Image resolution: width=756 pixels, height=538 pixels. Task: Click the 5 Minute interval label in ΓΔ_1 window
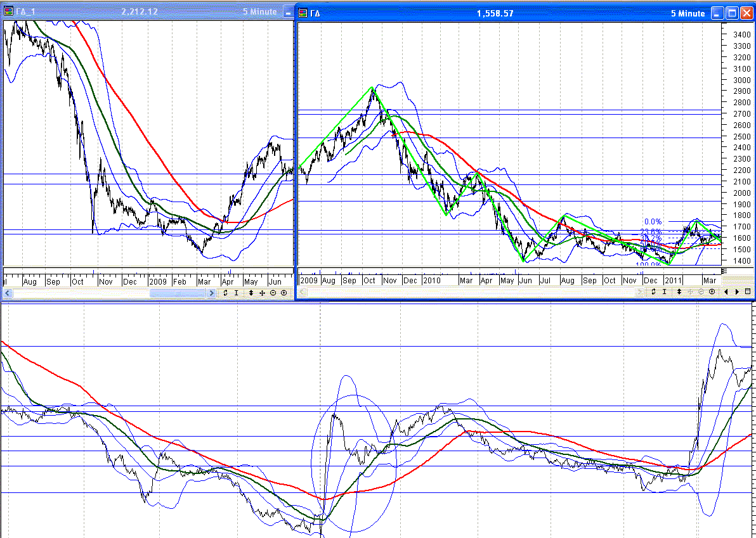259,11
